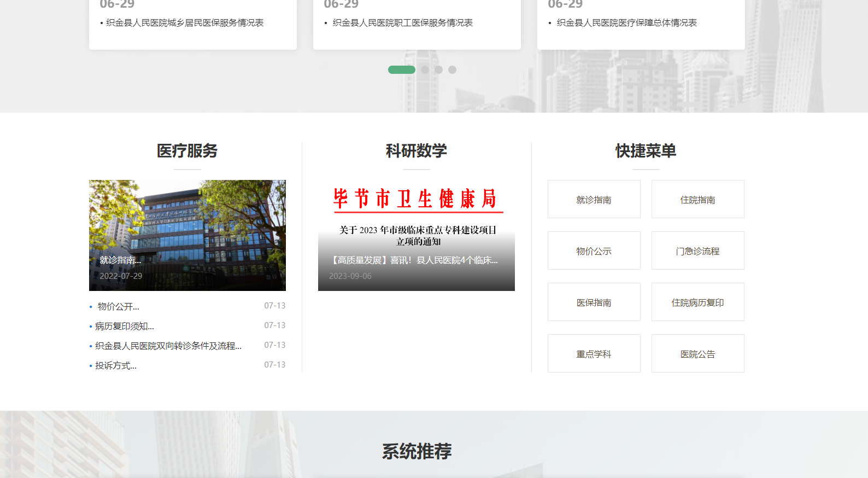Click the 医疗服务 section heading
Viewport: 868px width, 478px height.
pyautogui.click(x=187, y=150)
